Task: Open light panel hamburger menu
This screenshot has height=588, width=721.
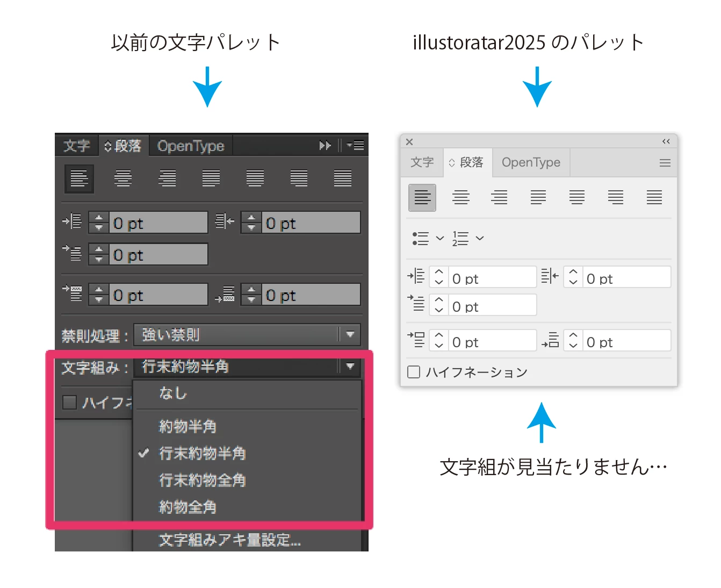Action: coord(665,163)
